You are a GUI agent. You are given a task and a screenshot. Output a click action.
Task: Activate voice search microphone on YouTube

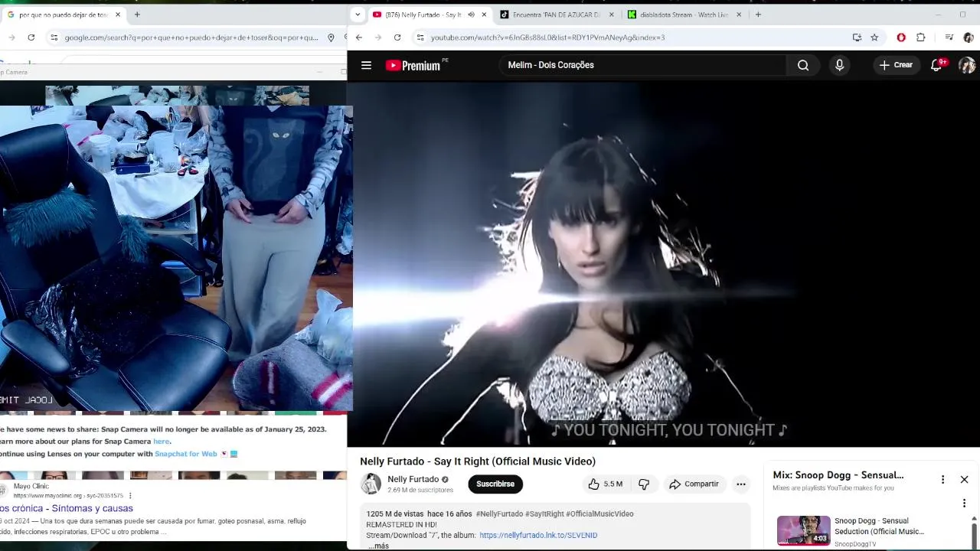point(839,65)
